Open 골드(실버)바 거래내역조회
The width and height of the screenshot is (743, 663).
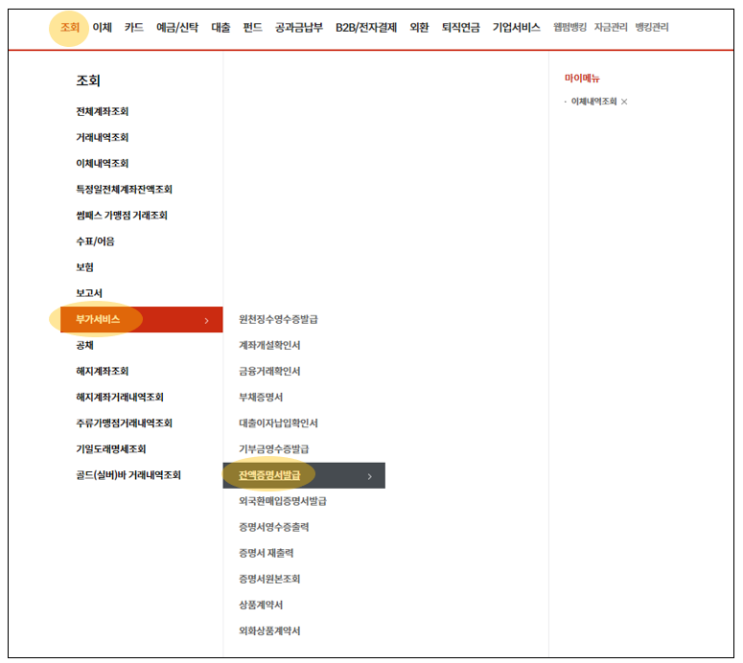[128, 475]
